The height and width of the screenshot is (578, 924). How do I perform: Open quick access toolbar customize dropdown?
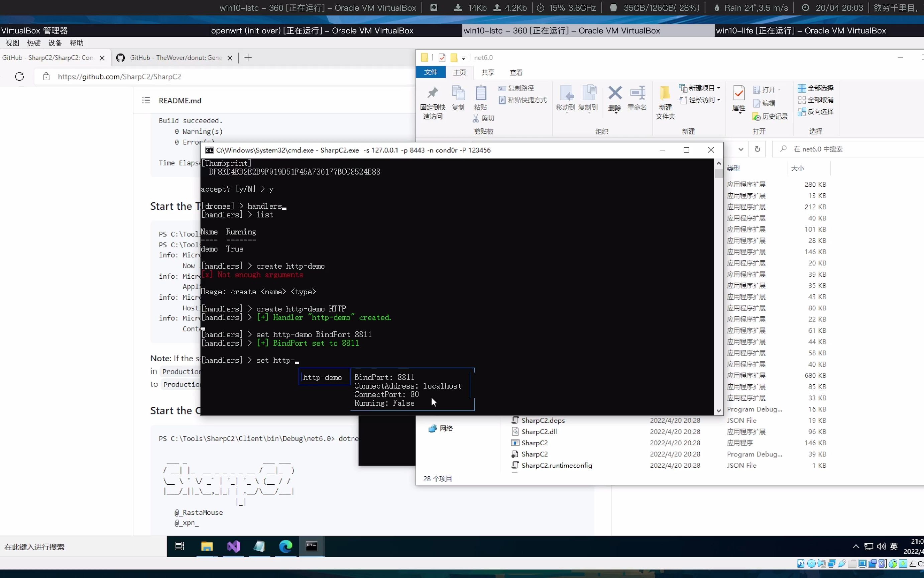(x=463, y=58)
